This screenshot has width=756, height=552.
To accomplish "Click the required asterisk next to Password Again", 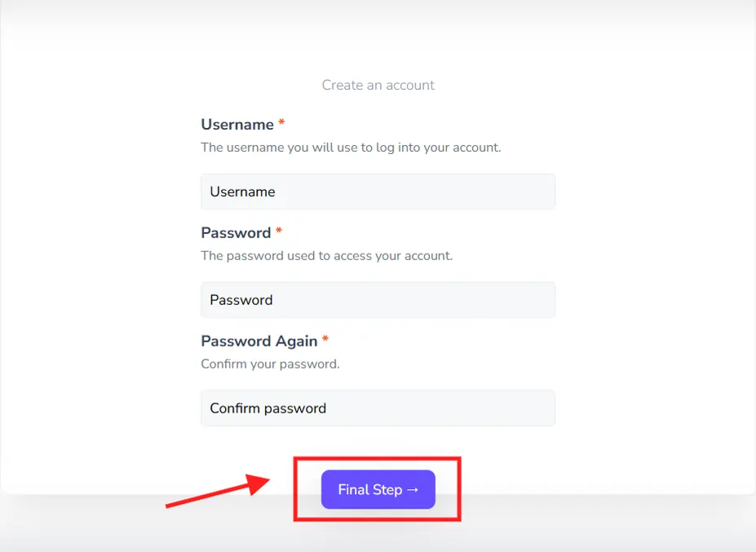I will 324,338.
